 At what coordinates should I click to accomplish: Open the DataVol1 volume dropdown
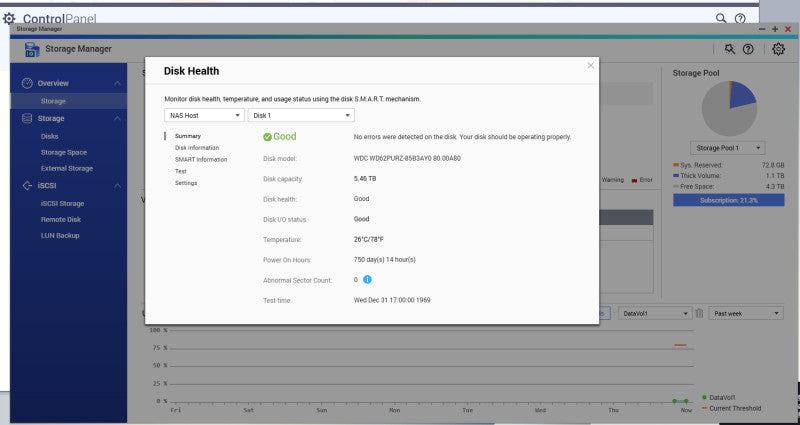tap(655, 313)
